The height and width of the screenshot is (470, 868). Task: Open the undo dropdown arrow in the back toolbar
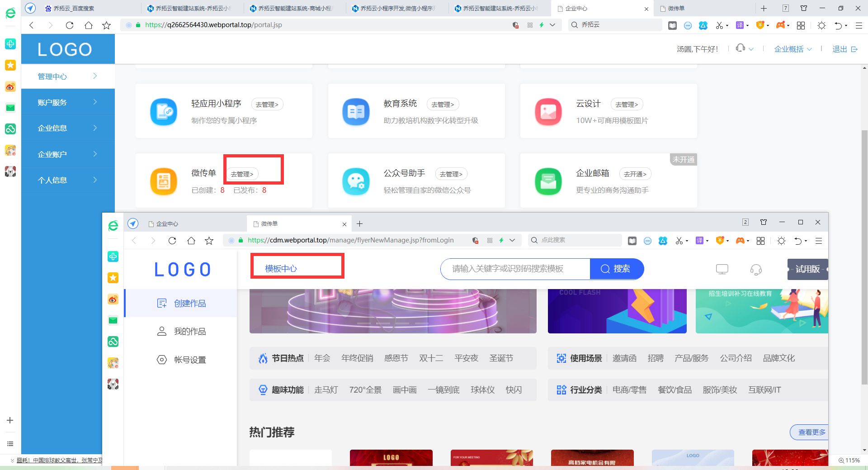click(x=846, y=26)
